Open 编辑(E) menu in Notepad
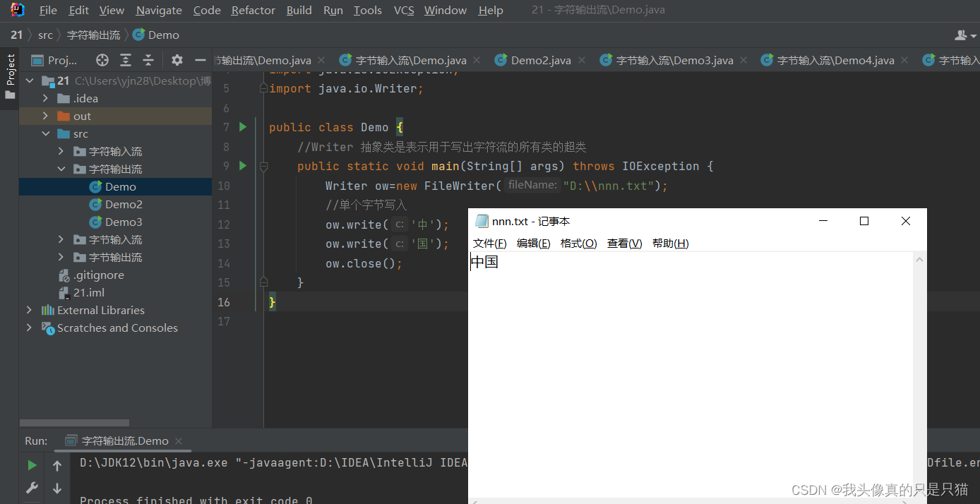This screenshot has height=504, width=980. click(x=534, y=243)
